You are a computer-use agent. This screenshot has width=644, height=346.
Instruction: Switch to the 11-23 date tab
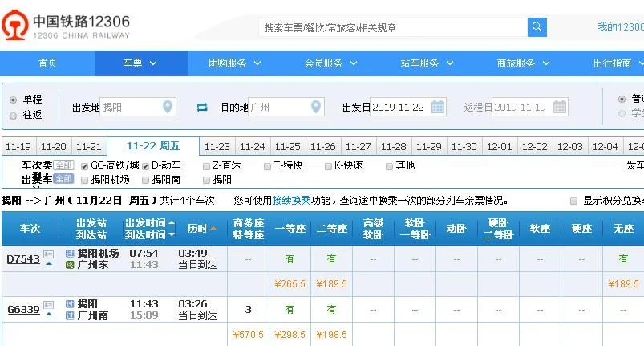(217, 147)
